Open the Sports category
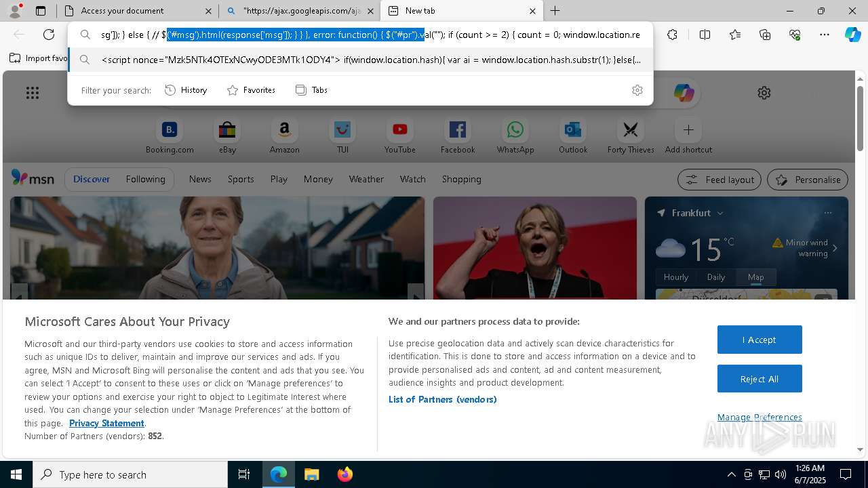The width and height of the screenshot is (868, 488). (x=241, y=179)
